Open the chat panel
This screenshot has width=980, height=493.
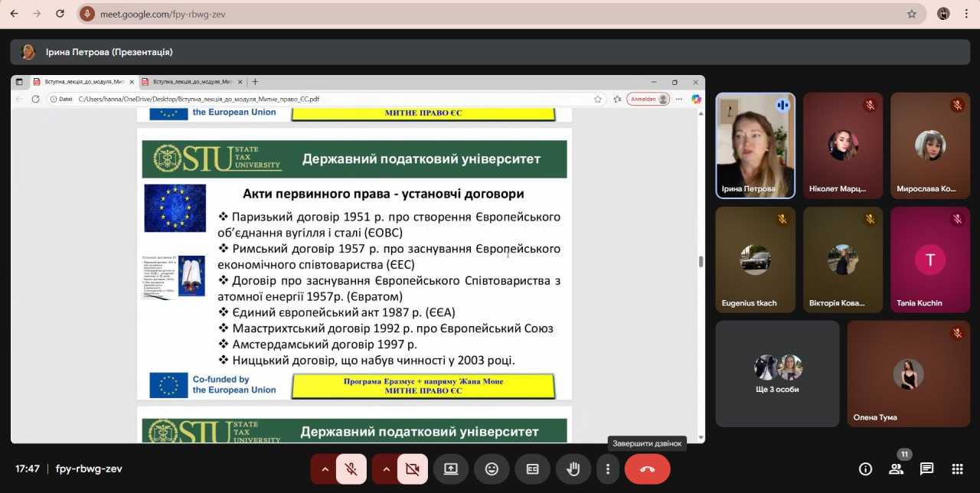(926, 469)
